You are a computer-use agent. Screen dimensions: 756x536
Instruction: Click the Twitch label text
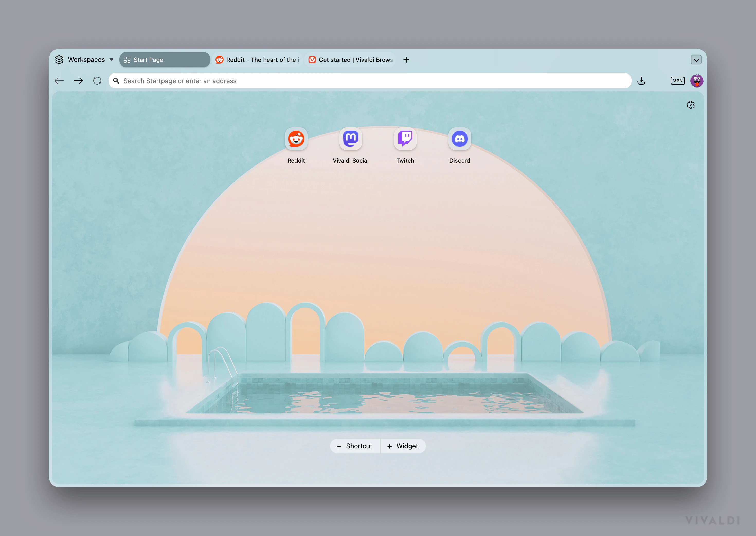click(405, 161)
